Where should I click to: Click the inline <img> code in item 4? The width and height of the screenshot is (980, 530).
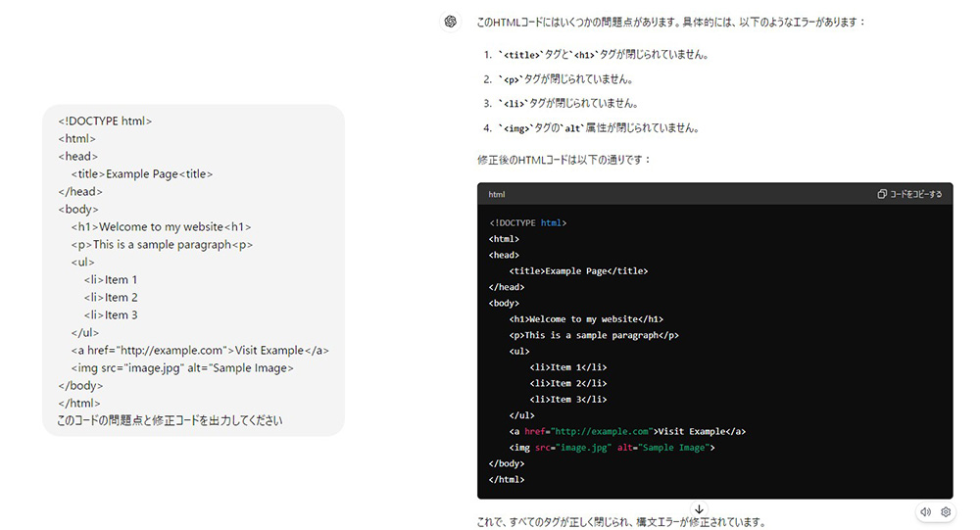(515, 128)
